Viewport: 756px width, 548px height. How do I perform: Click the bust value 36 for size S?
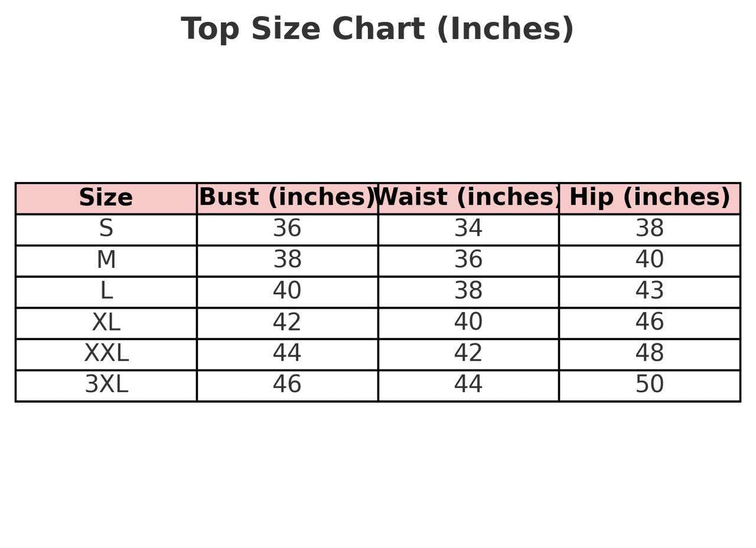pyautogui.click(x=287, y=229)
